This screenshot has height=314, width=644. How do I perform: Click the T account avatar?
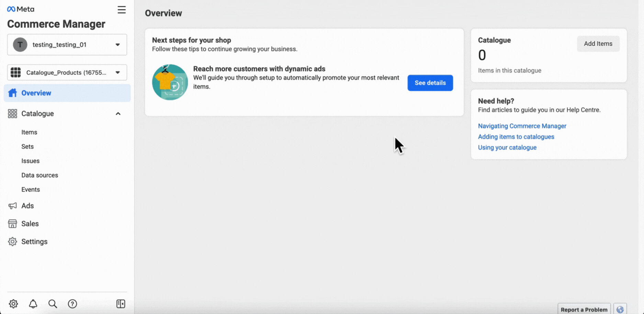[20, 45]
